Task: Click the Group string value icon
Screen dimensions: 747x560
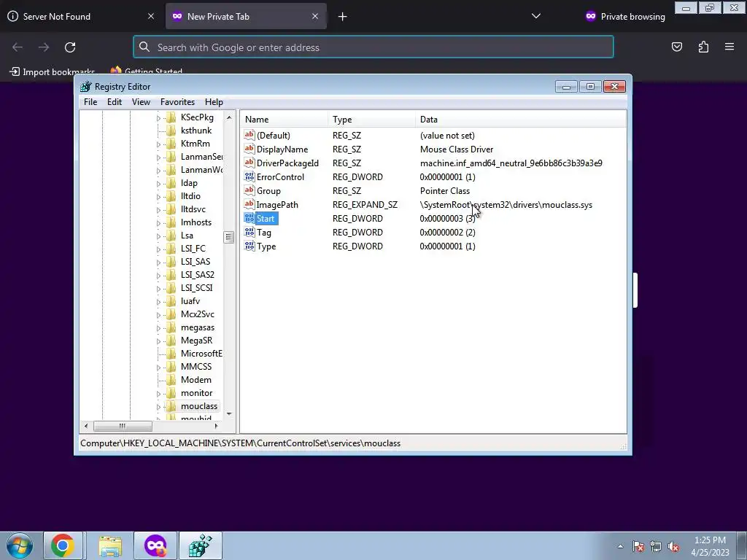Action: click(249, 190)
